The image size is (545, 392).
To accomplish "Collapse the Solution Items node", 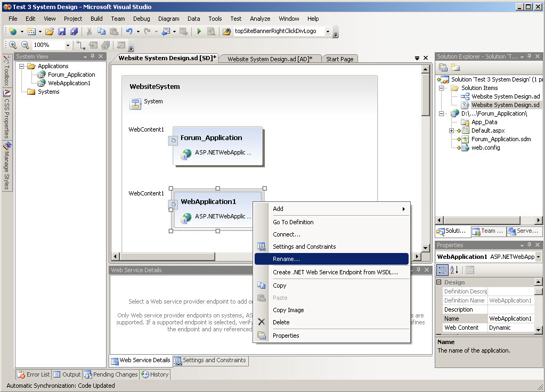I will point(442,88).
